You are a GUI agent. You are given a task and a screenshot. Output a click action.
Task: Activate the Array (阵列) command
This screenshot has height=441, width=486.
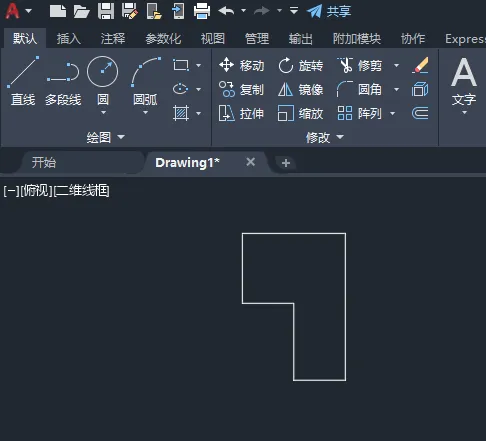359,113
